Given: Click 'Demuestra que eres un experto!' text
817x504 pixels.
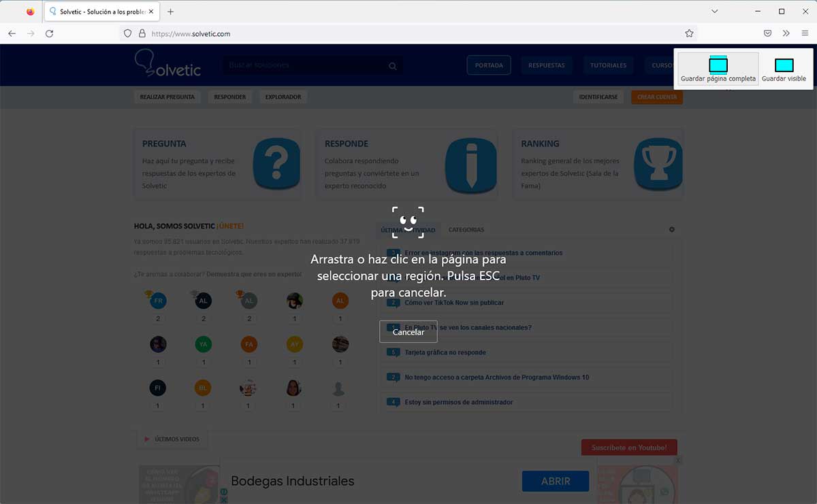Looking at the screenshot, I should [254, 274].
